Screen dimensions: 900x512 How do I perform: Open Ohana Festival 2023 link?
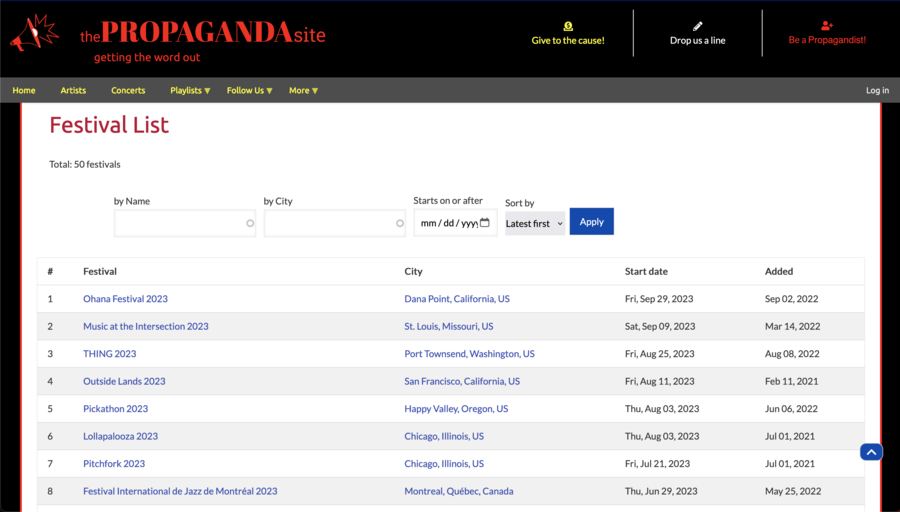125,299
